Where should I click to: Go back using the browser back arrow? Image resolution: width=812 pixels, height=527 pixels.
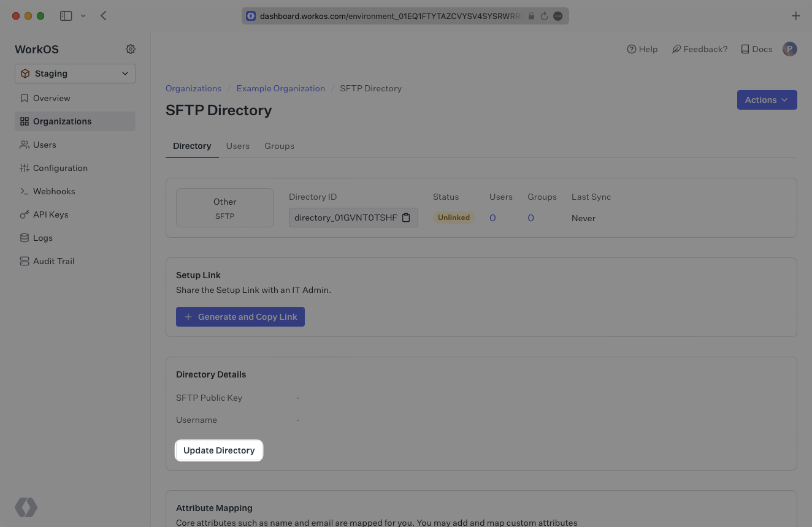point(104,16)
